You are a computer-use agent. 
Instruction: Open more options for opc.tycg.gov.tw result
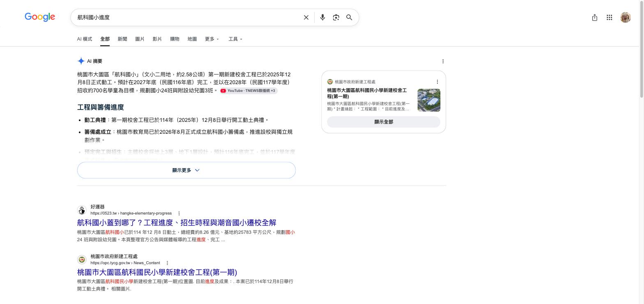click(167, 263)
